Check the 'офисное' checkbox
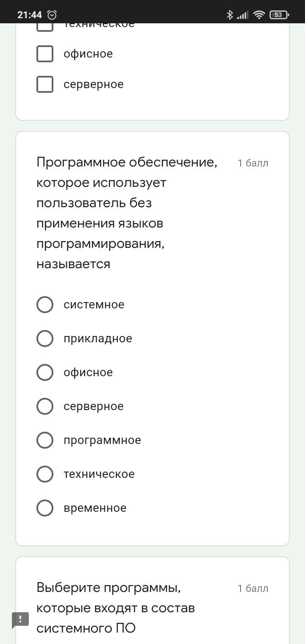Screen dimensions: 305x644 pyautogui.click(x=45, y=54)
